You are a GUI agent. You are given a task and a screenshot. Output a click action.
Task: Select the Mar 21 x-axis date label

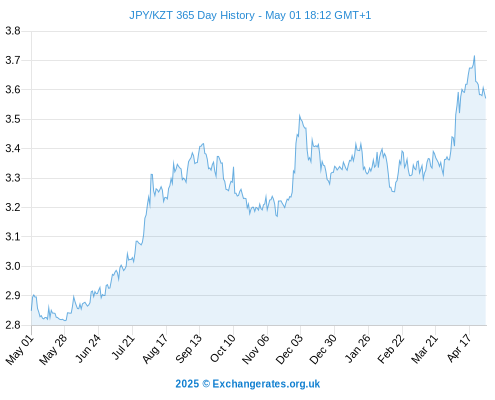[x=425, y=348]
